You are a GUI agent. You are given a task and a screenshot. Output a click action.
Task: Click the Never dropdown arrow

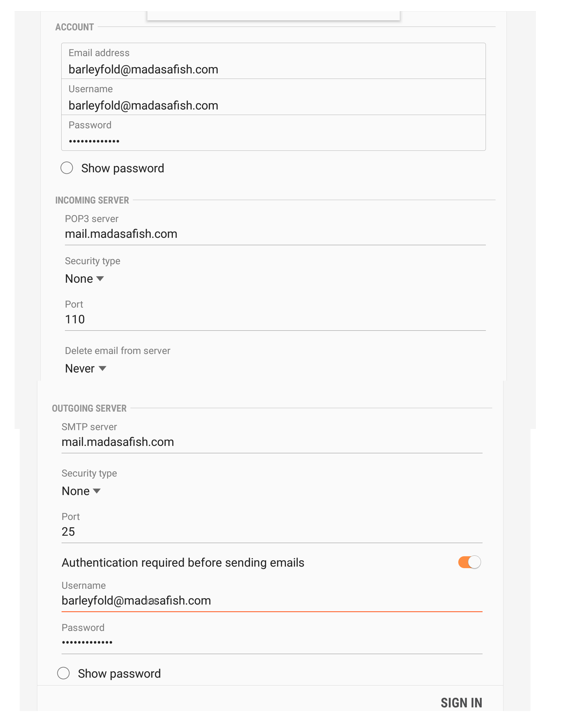pos(103,369)
